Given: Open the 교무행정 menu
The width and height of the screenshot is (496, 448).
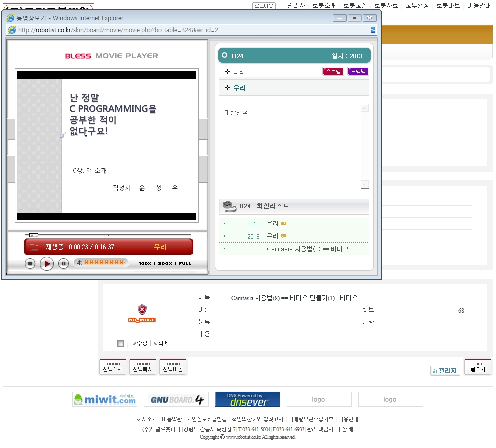Looking at the screenshot, I should [x=417, y=5].
